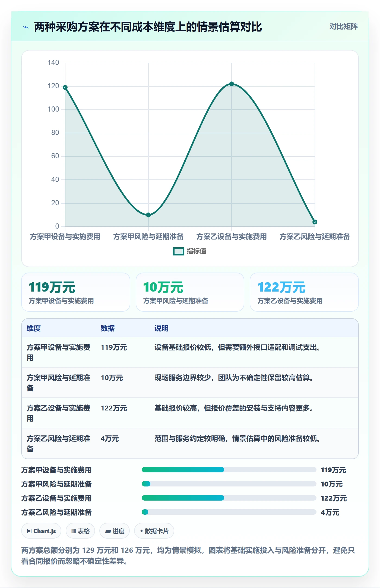Click the 数据卡片 tag chip
Image resolution: width=380 pixels, height=588 pixels.
(x=154, y=531)
